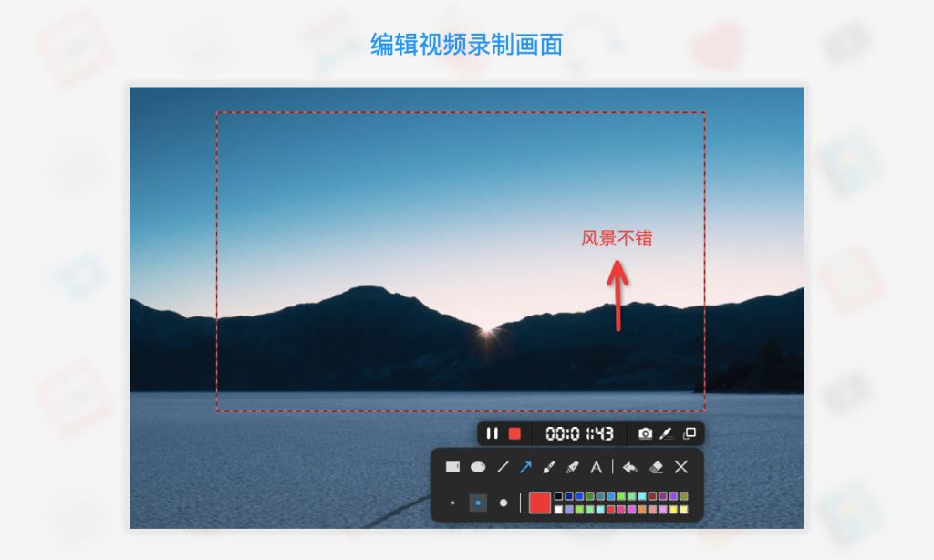
Task: Undo the last annotation
Action: click(x=630, y=467)
